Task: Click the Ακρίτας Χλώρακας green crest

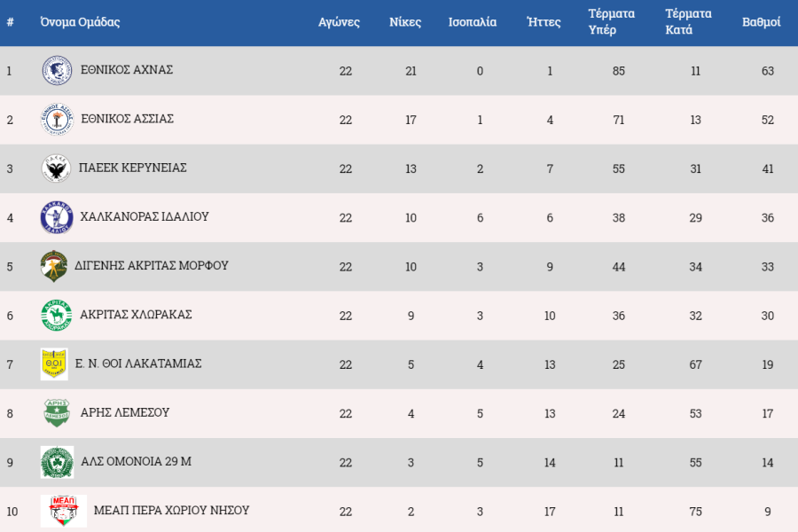Action: pos(56,315)
